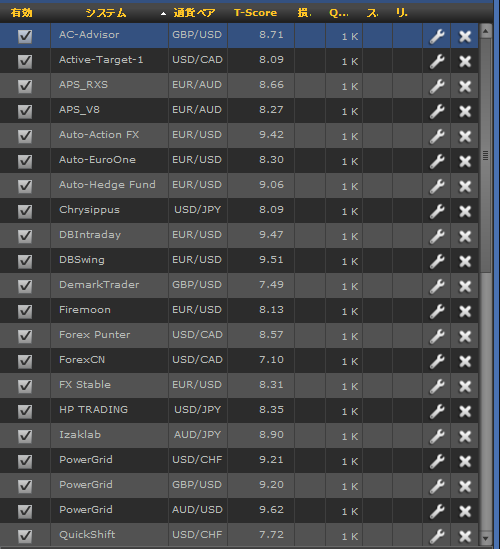
Task: Sort by T-Score column header
Action: coord(255,13)
